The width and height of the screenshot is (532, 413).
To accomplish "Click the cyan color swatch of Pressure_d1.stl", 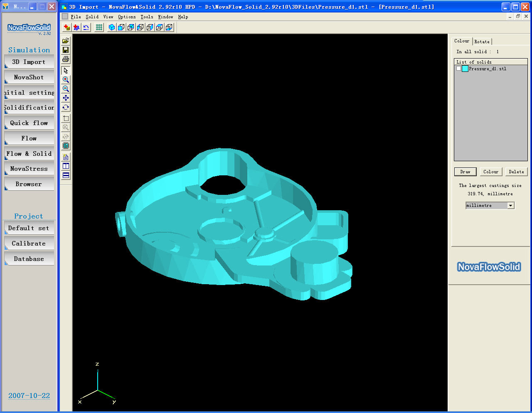I will [465, 69].
